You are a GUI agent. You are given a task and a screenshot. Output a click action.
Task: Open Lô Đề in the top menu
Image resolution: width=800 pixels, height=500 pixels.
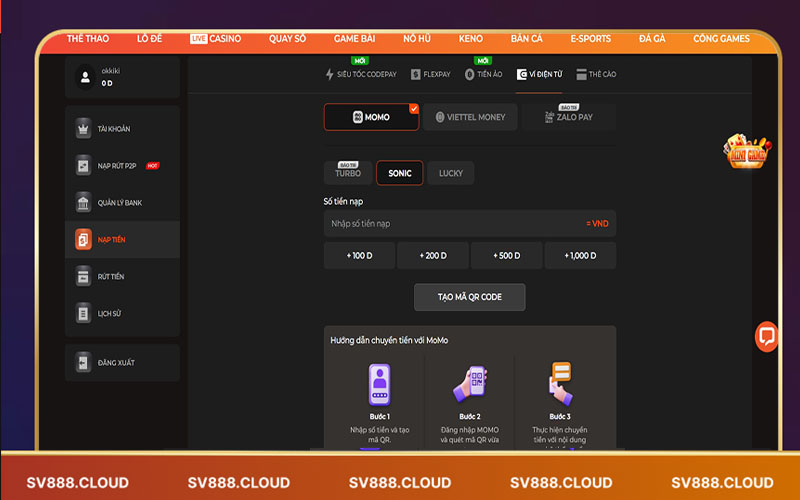[149, 39]
